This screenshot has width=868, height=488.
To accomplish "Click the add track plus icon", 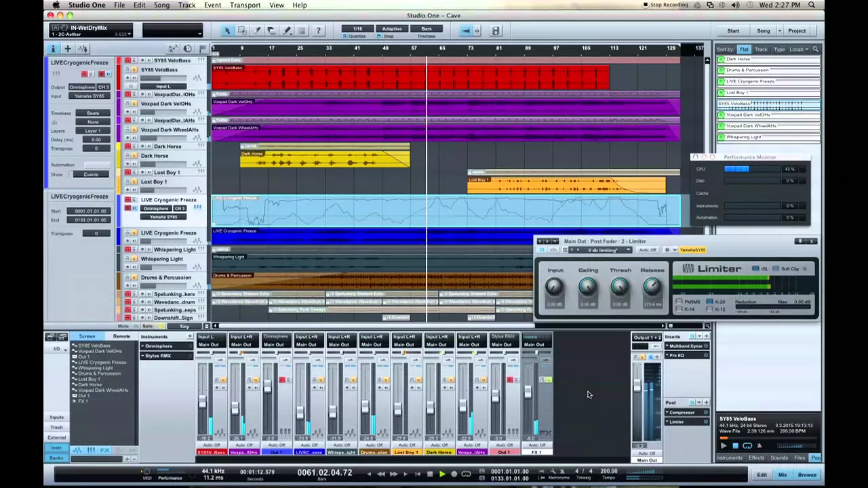I will [x=67, y=49].
